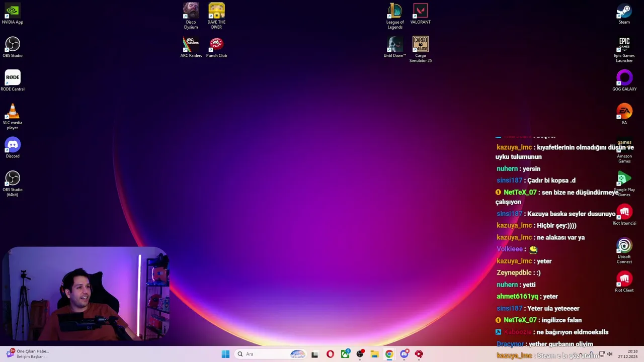Image resolution: width=644 pixels, height=362 pixels.
Task: Open the Windows Start menu
Action: [225, 354]
